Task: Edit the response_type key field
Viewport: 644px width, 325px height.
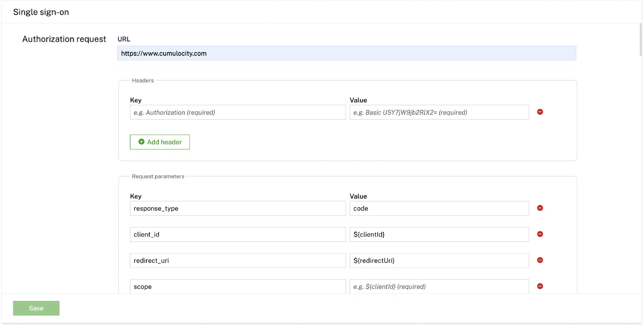Action: [x=237, y=208]
